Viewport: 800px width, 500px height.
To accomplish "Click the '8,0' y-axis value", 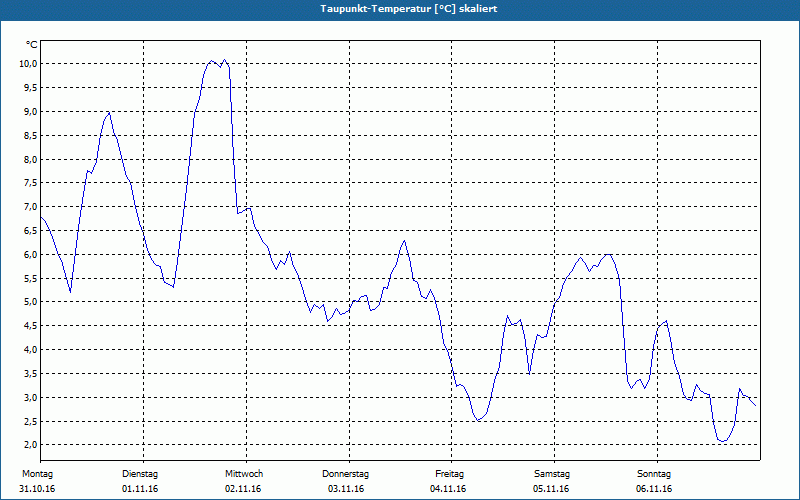I will pyautogui.click(x=30, y=159).
